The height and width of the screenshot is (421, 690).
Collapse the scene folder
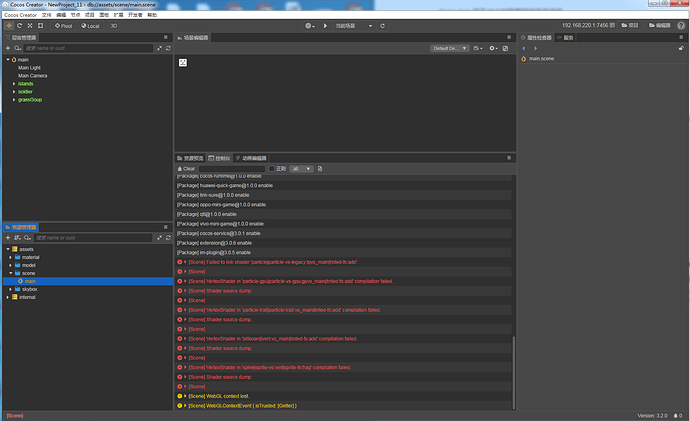11,273
